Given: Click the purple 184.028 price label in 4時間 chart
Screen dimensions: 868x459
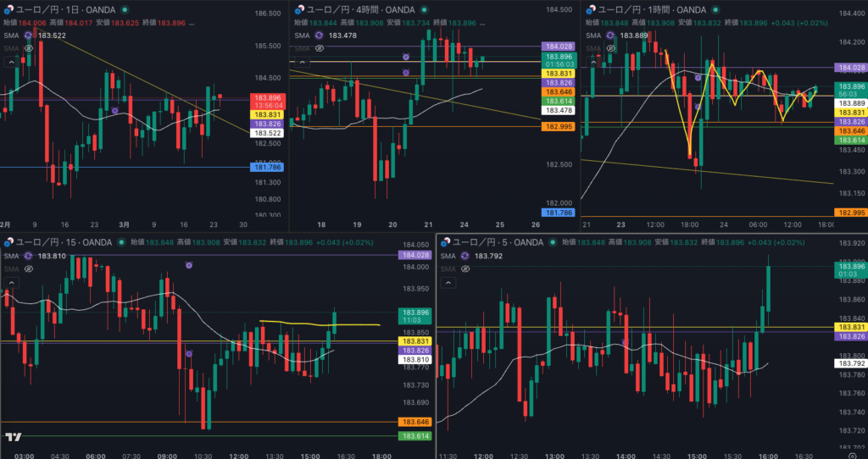Looking at the screenshot, I should tap(559, 47).
